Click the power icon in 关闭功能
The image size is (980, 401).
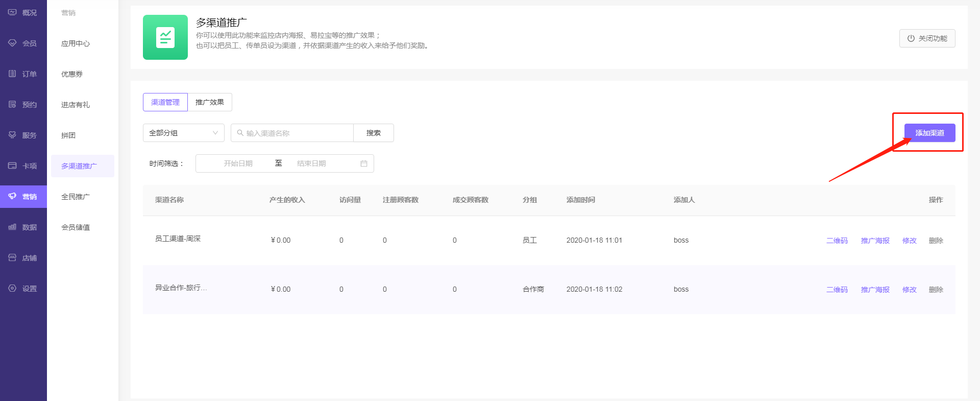(x=911, y=38)
